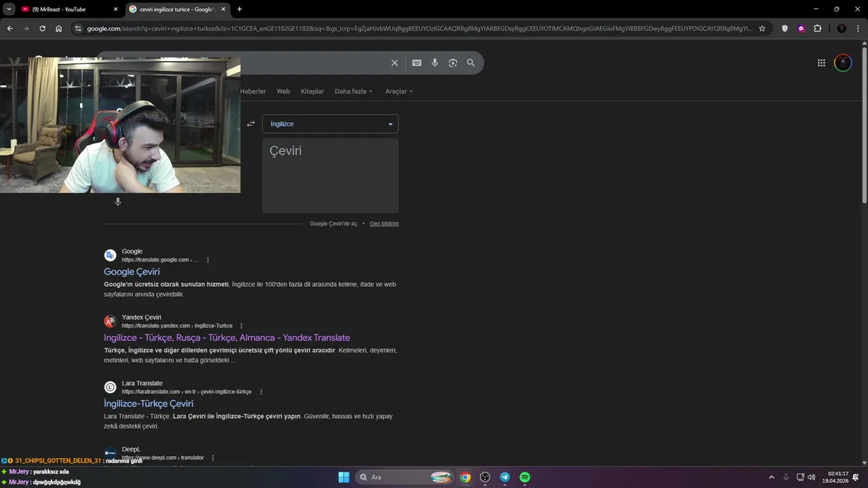The width and height of the screenshot is (868, 488).
Task: Open notifications bell in system tray
Action: click(856, 477)
